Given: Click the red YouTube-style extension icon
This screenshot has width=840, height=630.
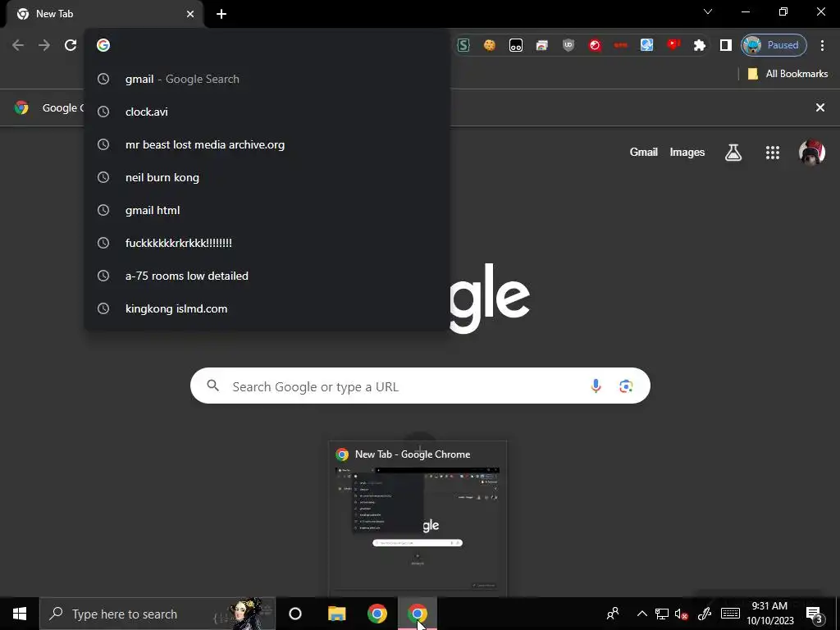Looking at the screenshot, I should point(673,45).
